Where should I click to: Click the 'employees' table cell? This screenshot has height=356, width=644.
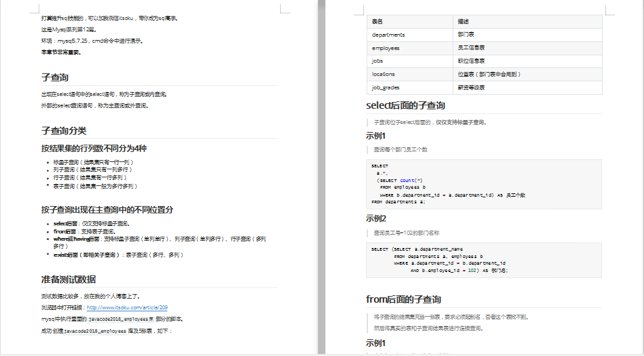410,48
